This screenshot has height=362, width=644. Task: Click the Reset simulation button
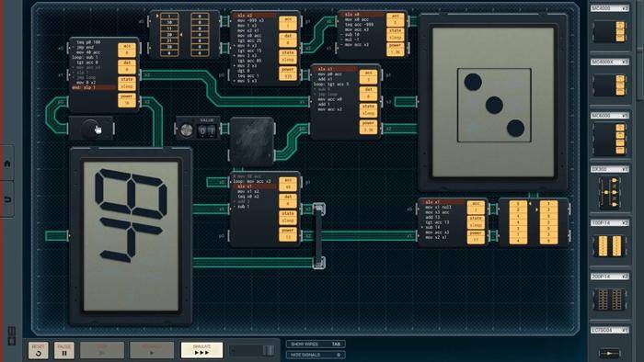pos(39,351)
